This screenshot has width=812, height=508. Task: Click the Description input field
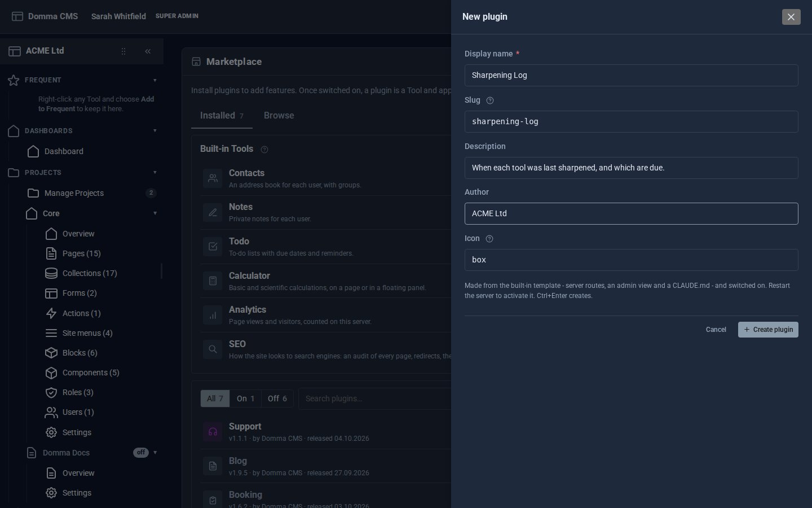click(632, 168)
